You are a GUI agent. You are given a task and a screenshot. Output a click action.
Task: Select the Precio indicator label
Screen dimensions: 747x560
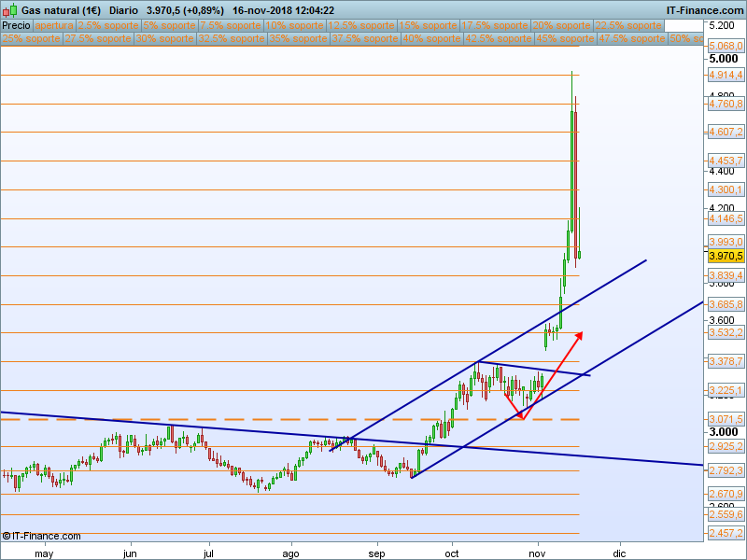(16, 26)
